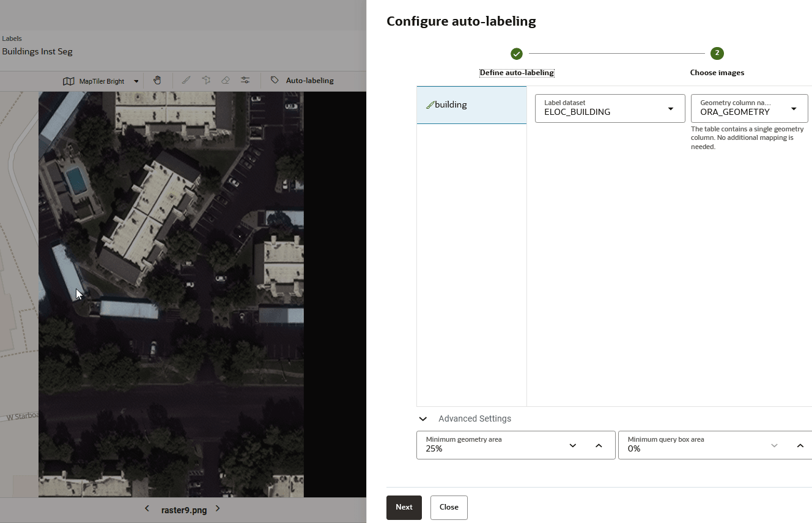Open the tool settings sliders icon

[x=245, y=80]
